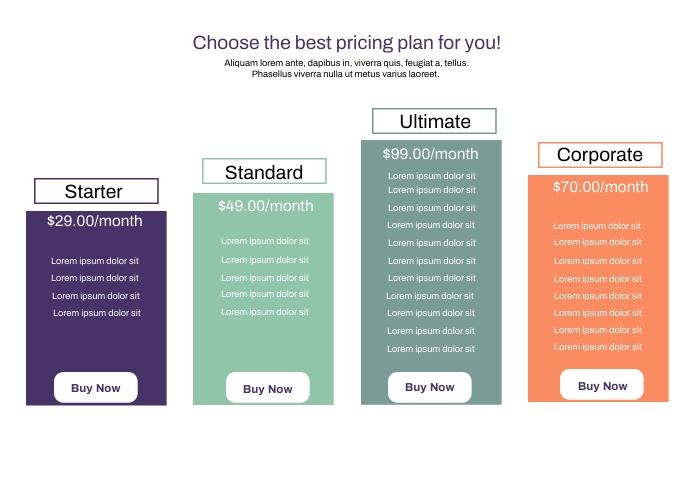Click the last feature line in Ultimate
This screenshot has width=693, height=489.
(x=431, y=349)
